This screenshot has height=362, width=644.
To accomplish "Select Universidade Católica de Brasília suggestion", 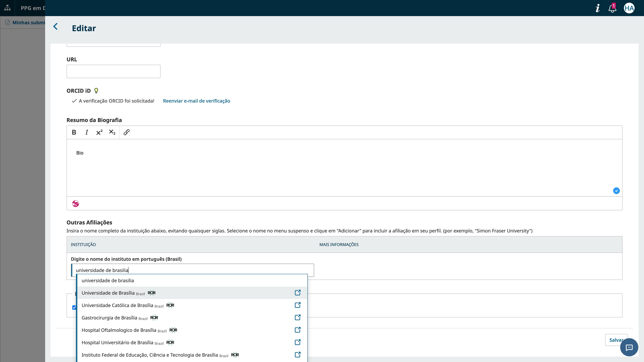I will tap(117, 305).
